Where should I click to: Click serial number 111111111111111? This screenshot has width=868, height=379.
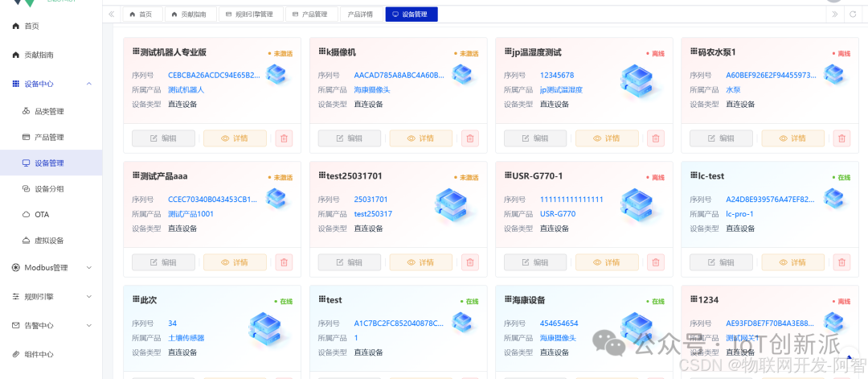572,200
